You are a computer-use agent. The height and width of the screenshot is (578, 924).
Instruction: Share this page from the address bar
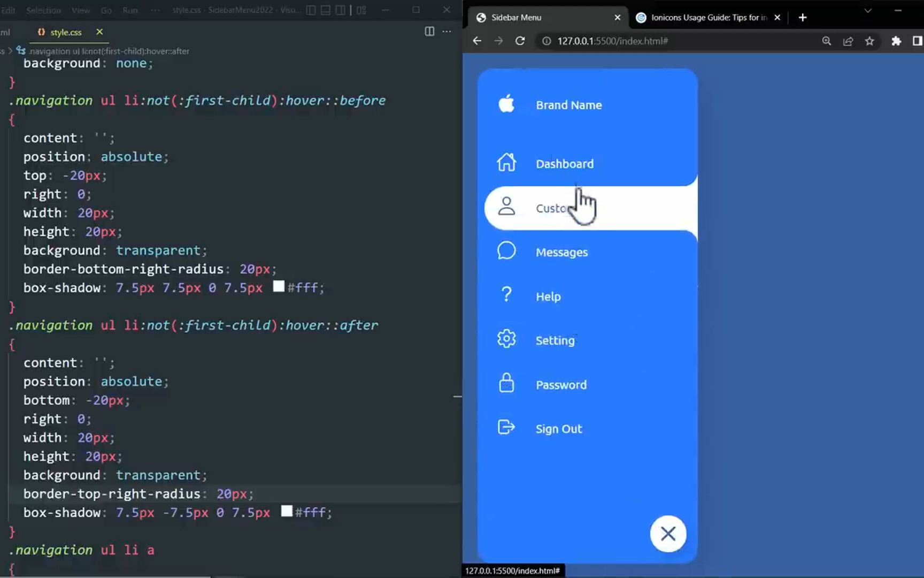click(848, 41)
